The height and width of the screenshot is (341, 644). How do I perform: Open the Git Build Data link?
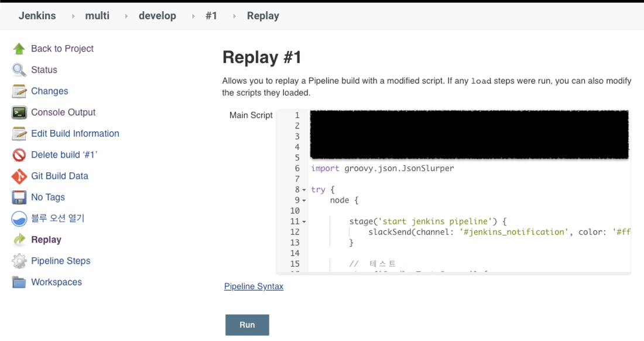click(x=60, y=176)
